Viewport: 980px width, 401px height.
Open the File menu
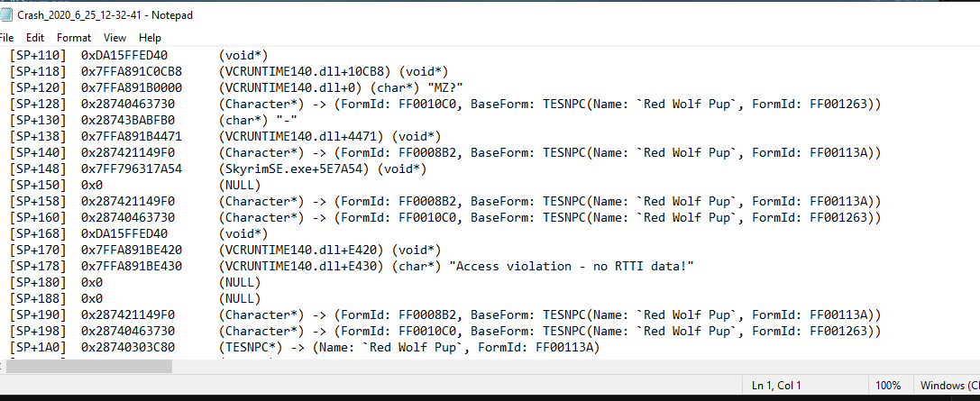[x=6, y=38]
